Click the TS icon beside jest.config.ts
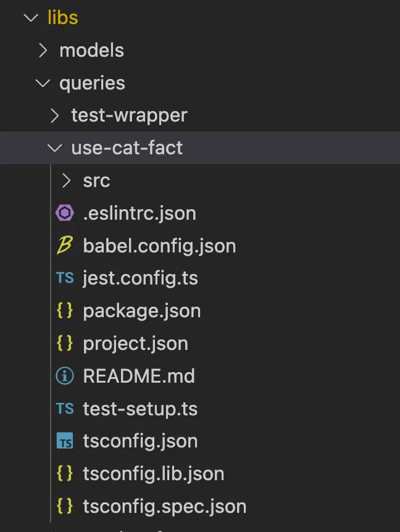This screenshot has width=400, height=532. [x=65, y=278]
